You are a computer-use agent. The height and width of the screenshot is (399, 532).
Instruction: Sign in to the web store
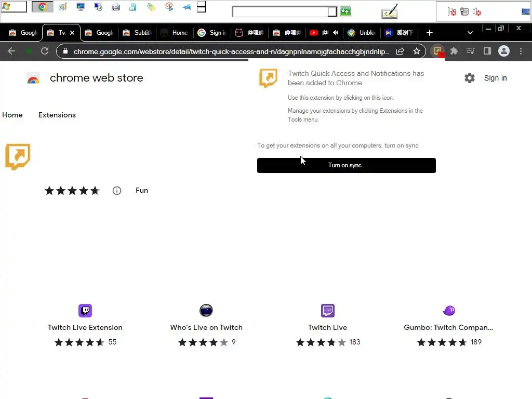[495, 78]
